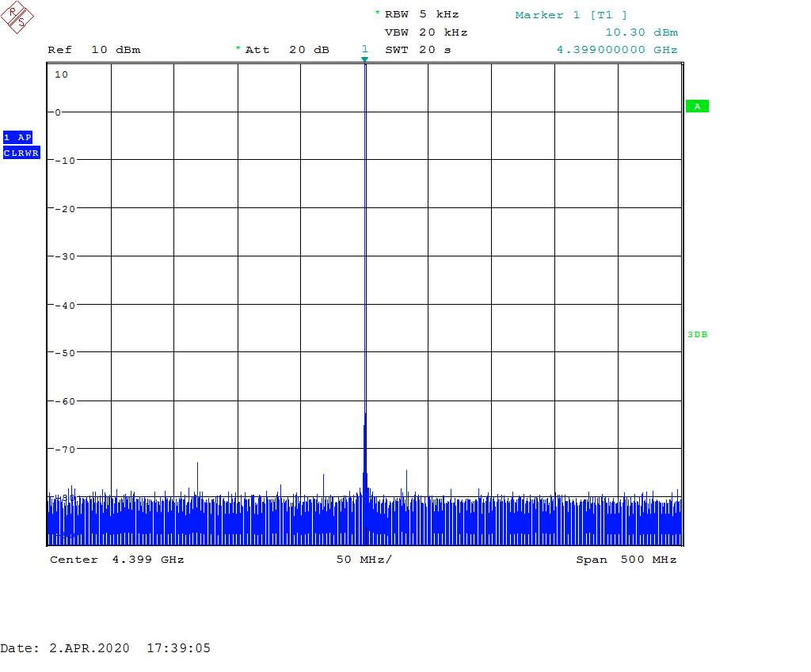Image resolution: width=811 pixels, height=672 pixels.
Task: Click the 50 MHz/ division label
Action: 364,560
